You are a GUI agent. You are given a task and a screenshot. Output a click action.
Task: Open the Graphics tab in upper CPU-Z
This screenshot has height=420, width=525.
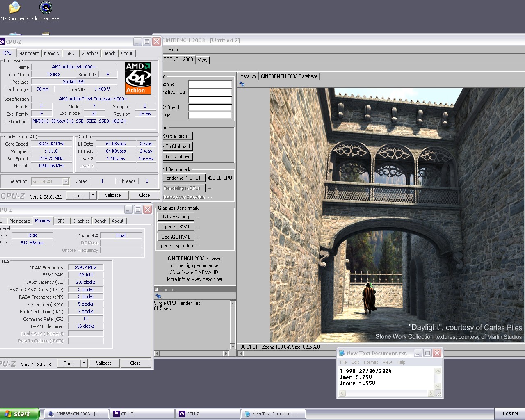pyautogui.click(x=90, y=53)
